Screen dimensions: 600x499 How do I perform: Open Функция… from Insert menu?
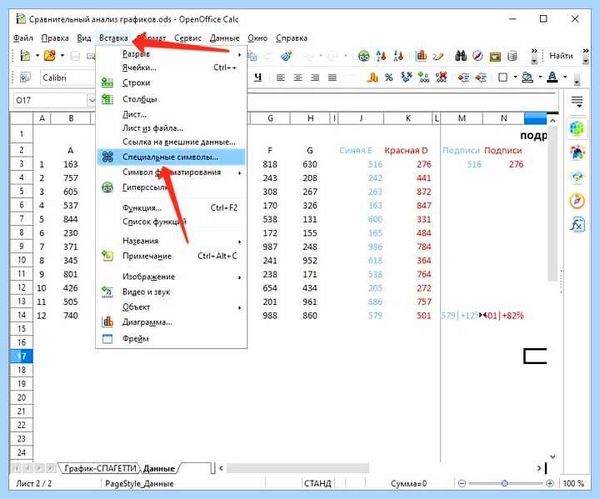coord(171,208)
